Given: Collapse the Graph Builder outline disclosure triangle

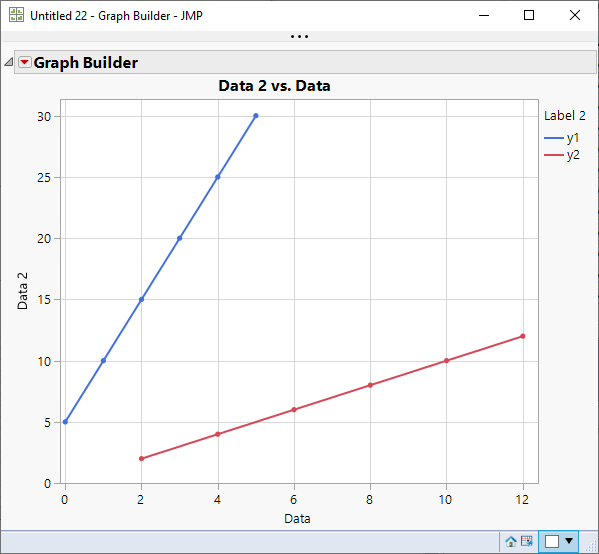Looking at the screenshot, I should [8, 62].
